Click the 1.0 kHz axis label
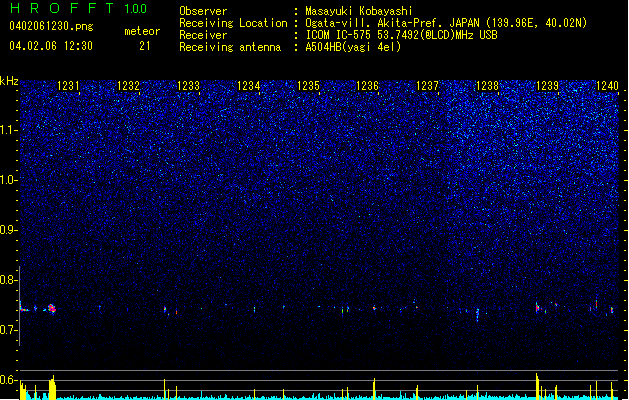This screenshot has height=400, width=629. [x=9, y=180]
